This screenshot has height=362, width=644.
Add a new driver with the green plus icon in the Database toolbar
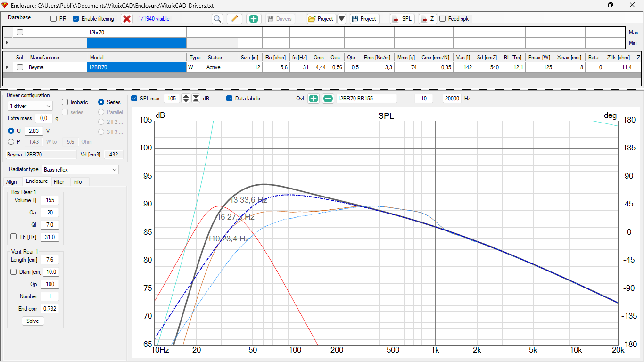[254, 19]
